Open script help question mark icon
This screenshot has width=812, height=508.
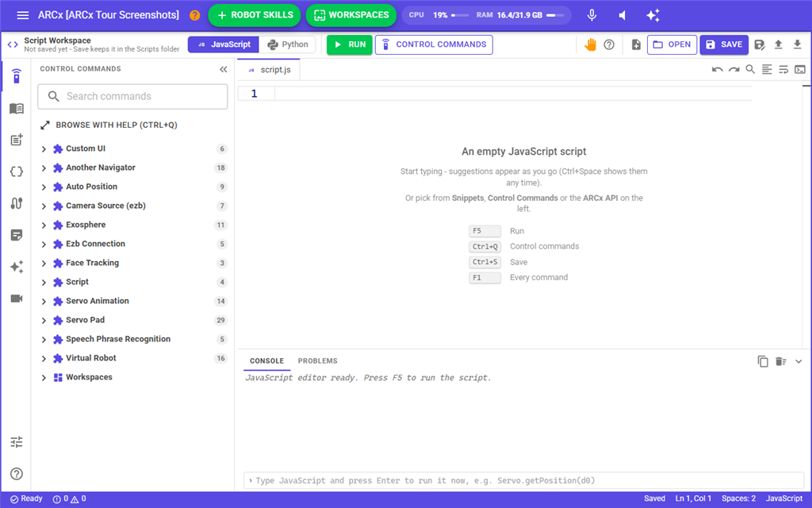tap(609, 44)
